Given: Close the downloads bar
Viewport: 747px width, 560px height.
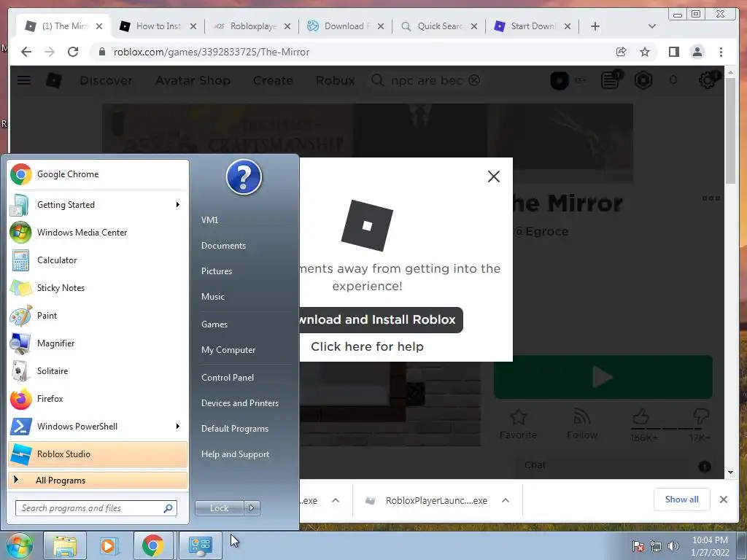Looking at the screenshot, I should [x=723, y=499].
